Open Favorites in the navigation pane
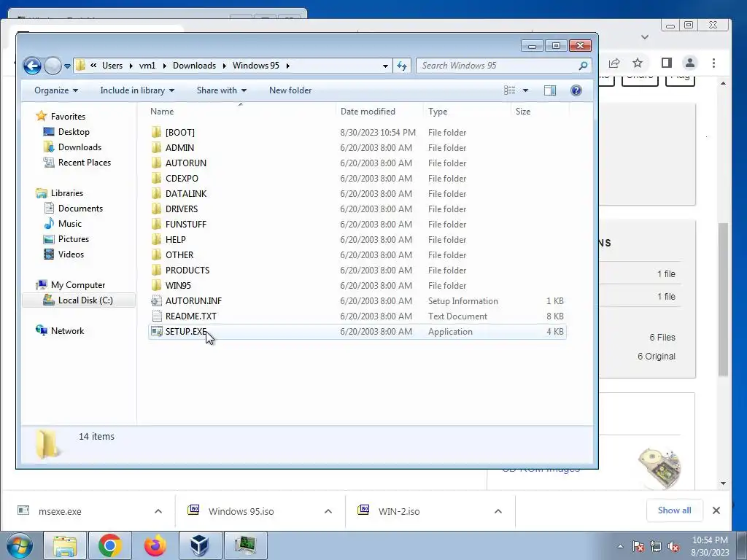This screenshot has height=560, width=747. [x=68, y=116]
